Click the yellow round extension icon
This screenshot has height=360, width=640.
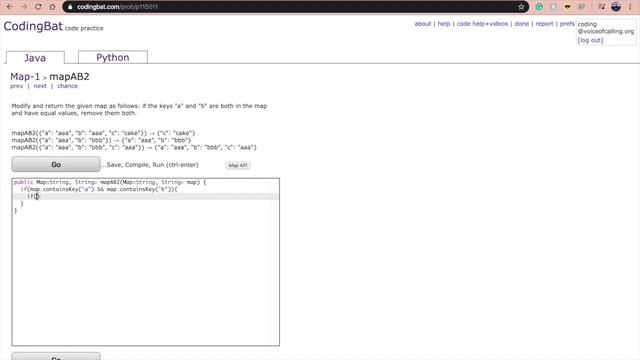[x=567, y=7]
